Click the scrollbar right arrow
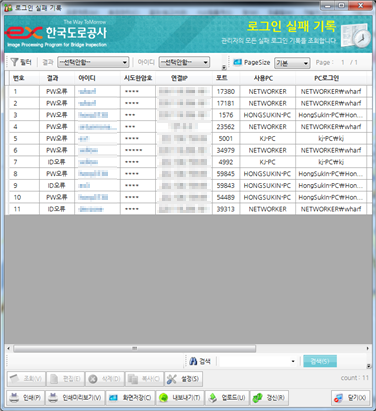The image size is (376, 411). pyautogui.click(x=368, y=348)
